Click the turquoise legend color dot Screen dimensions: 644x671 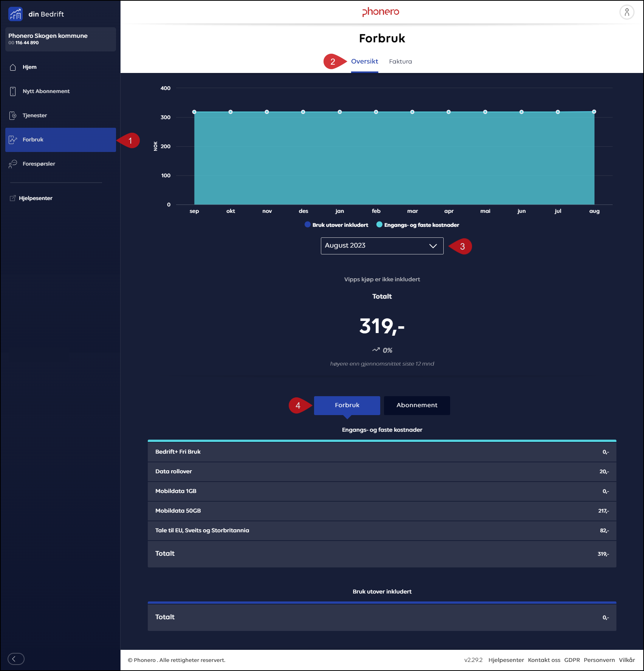coord(379,225)
